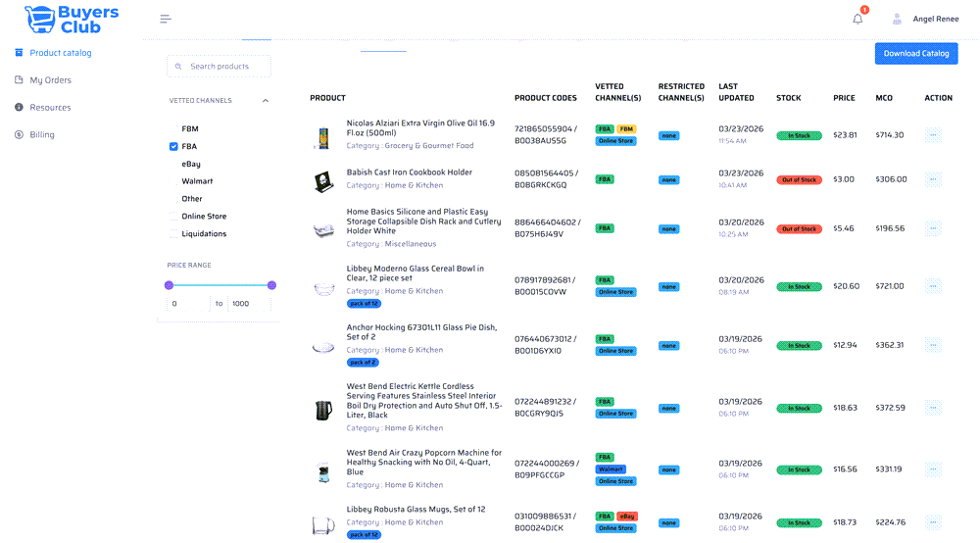Click the $5.46 price value
This screenshot has width=980, height=543.
tap(843, 228)
